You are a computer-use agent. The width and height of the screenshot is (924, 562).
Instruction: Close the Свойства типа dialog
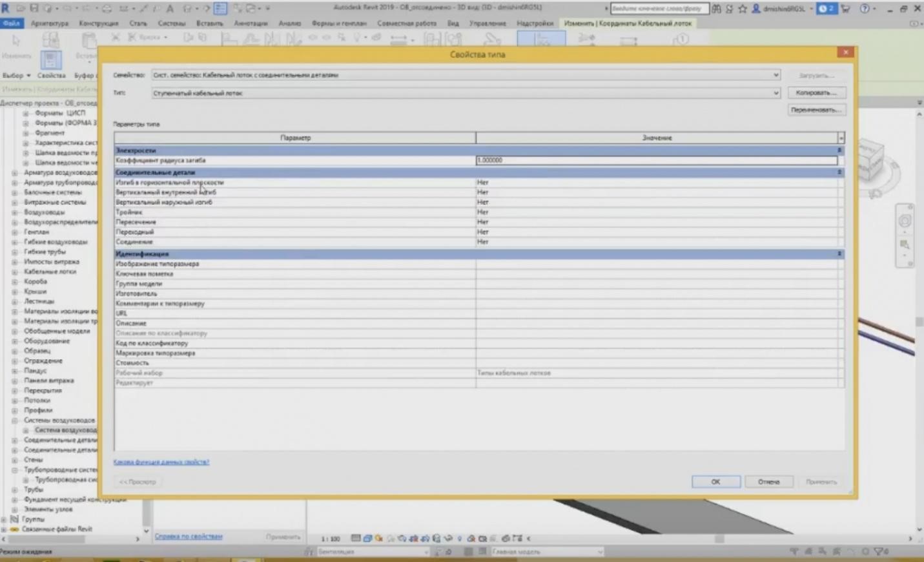pyautogui.click(x=845, y=52)
